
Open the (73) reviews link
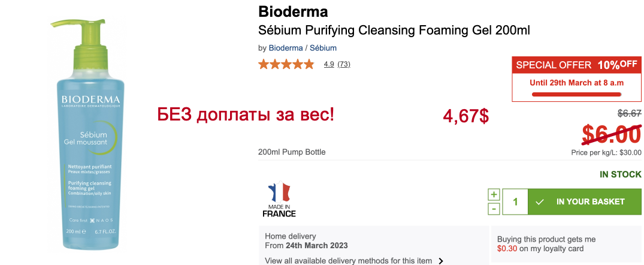click(x=344, y=64)
